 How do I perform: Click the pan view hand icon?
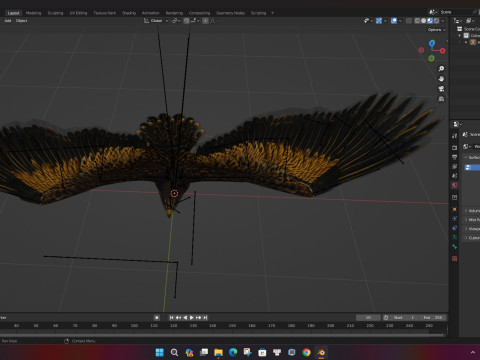[x=441, y=79]
